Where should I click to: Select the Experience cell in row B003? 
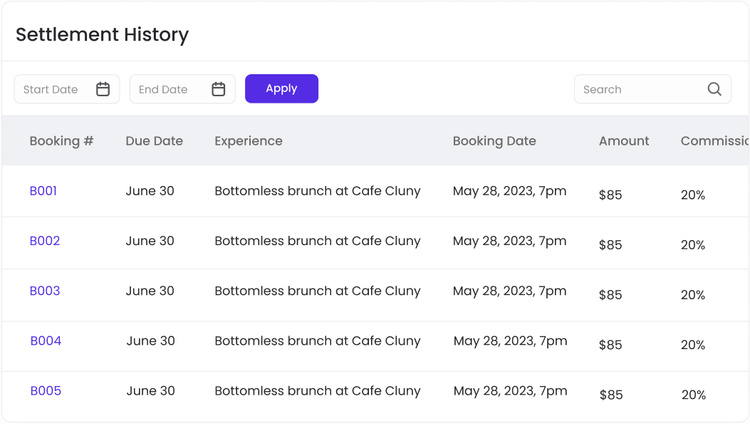point(317,291)
